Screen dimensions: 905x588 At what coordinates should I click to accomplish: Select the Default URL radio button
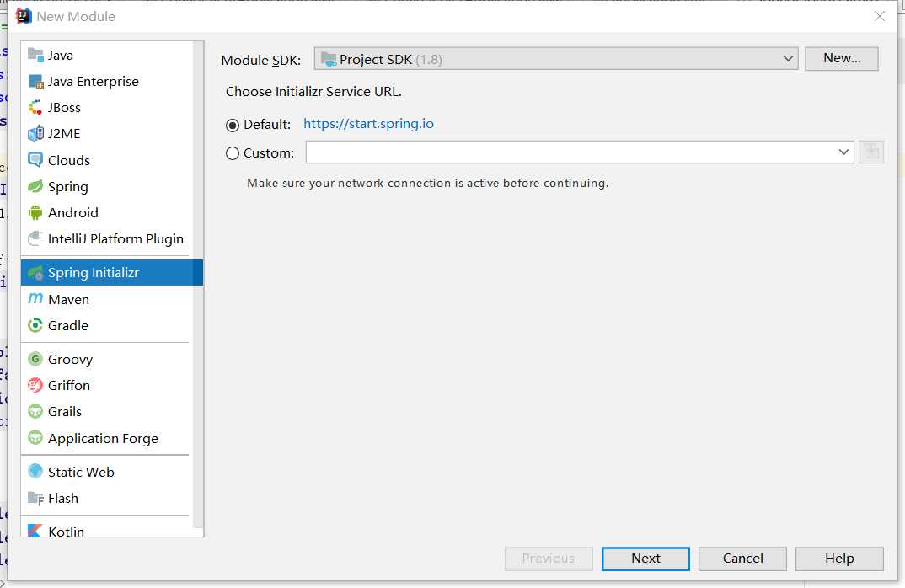pos(232,125)
